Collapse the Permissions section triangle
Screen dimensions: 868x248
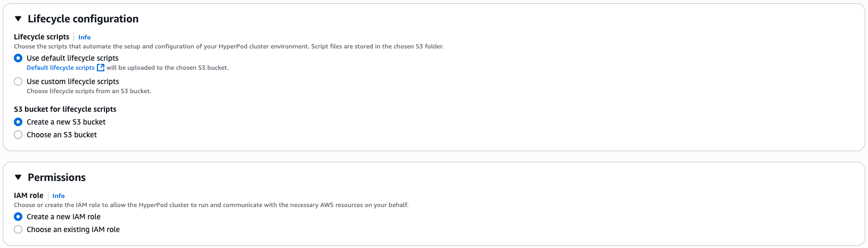click(18, 177)
